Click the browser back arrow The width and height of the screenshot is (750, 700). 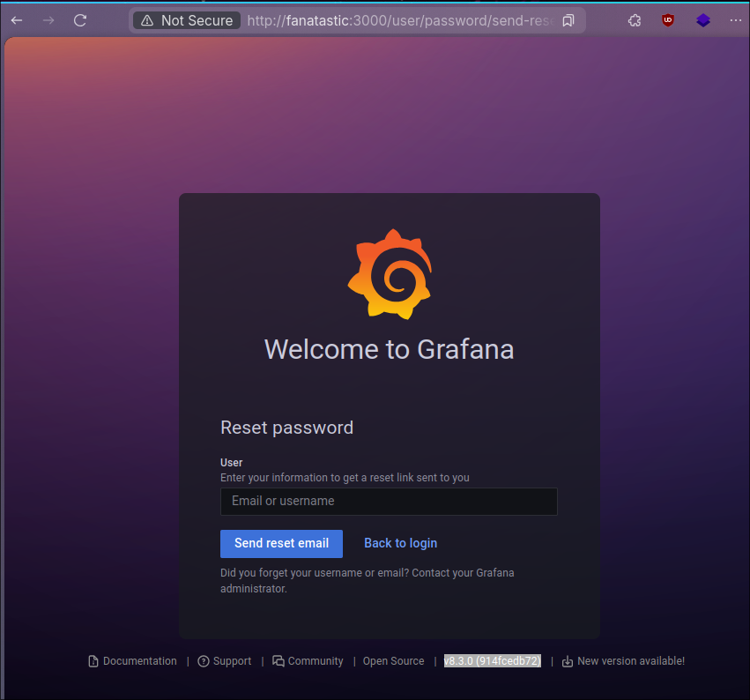17,20
